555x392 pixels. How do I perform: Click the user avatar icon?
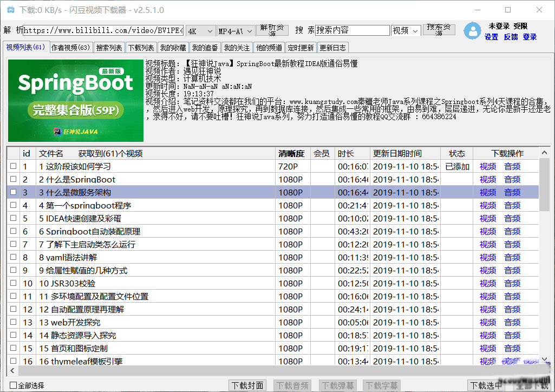473,31
